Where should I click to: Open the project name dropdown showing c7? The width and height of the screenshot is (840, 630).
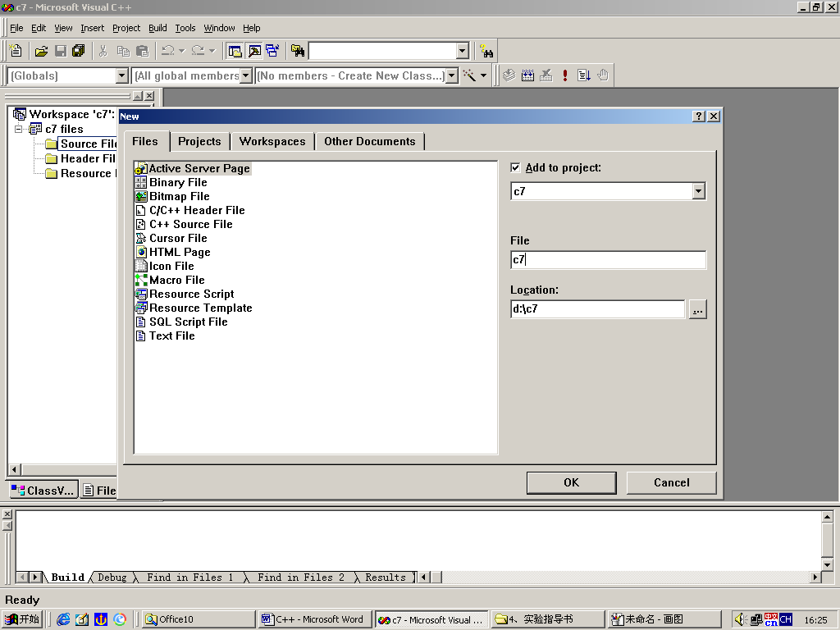(x=698, y=191)
